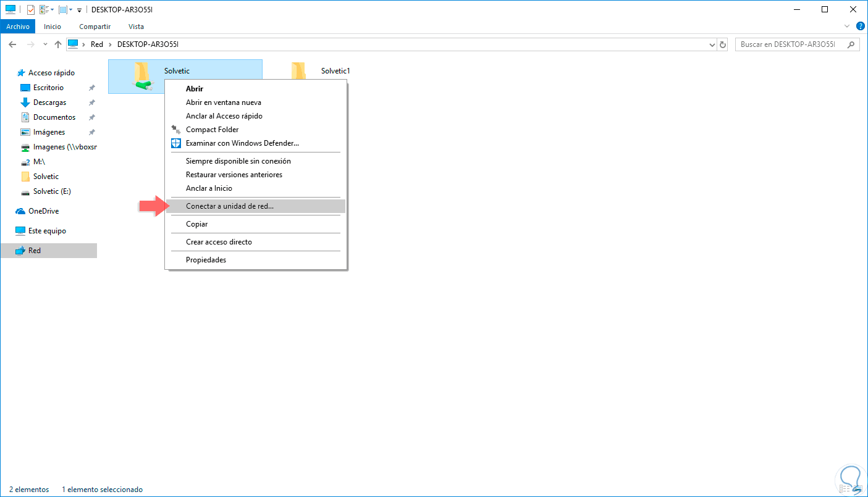Click the Imágenes pictures icon in the sidebar
The image size is (868, 497).
click(25, 132)
